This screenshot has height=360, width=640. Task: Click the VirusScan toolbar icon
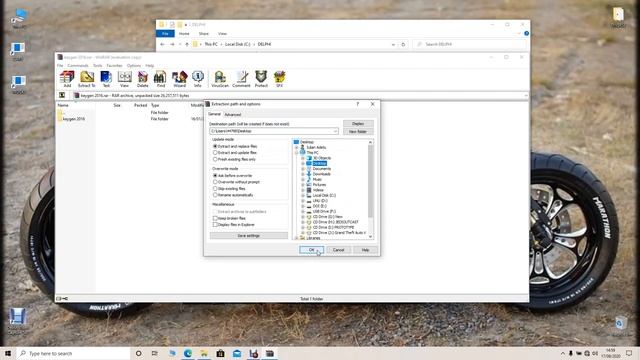click(x=220, y=78)
